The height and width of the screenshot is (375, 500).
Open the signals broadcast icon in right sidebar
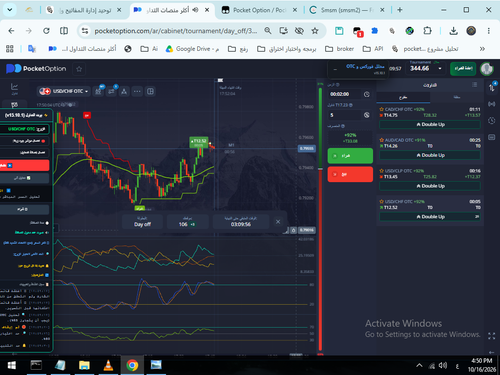pos(492,104)
